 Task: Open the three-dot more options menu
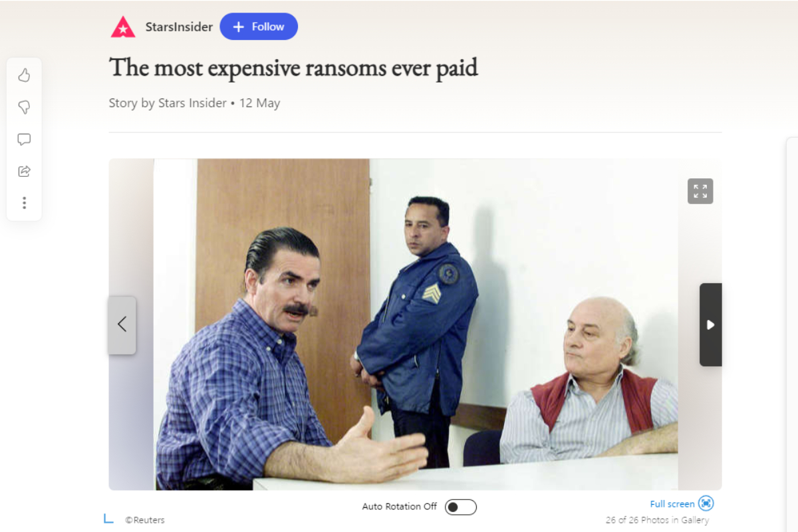[x=24, y=203]
